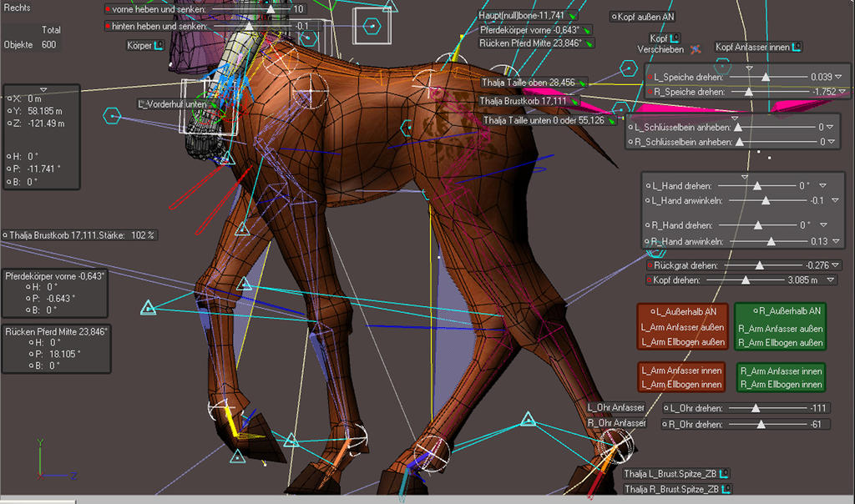This screenshot has width=855, height=504.
Task: Select the hexagon handle inside the white square frame
Action: click(x=372, y=26)
